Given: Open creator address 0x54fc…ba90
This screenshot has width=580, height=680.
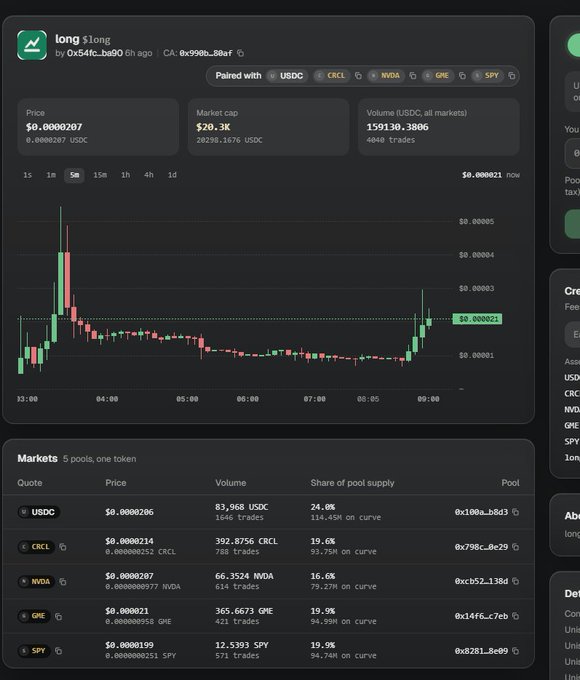Looking at the screenshot, I should (x=95, y=53).
